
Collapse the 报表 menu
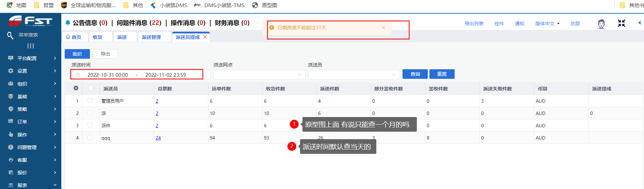click(x=55, y=185)
